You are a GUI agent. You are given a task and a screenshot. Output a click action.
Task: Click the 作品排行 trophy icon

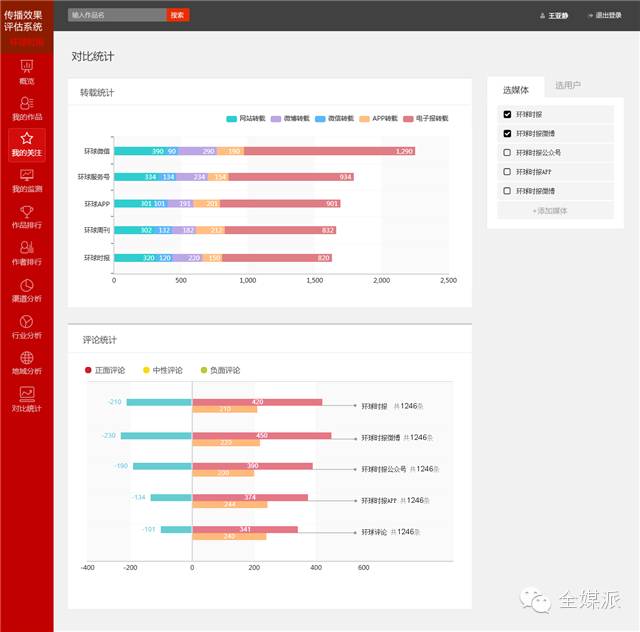(26, 216)
